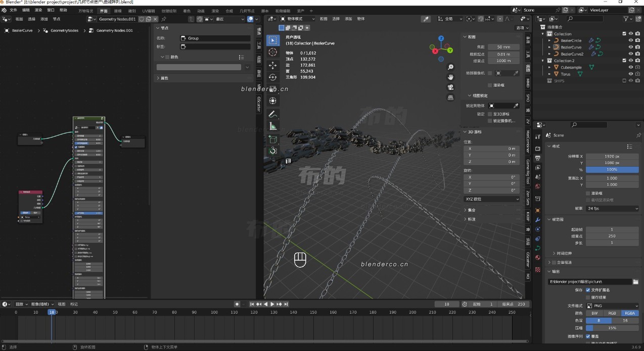644x351 pixels.
Task: Open the outliner filter funnel
Action: 626,19
